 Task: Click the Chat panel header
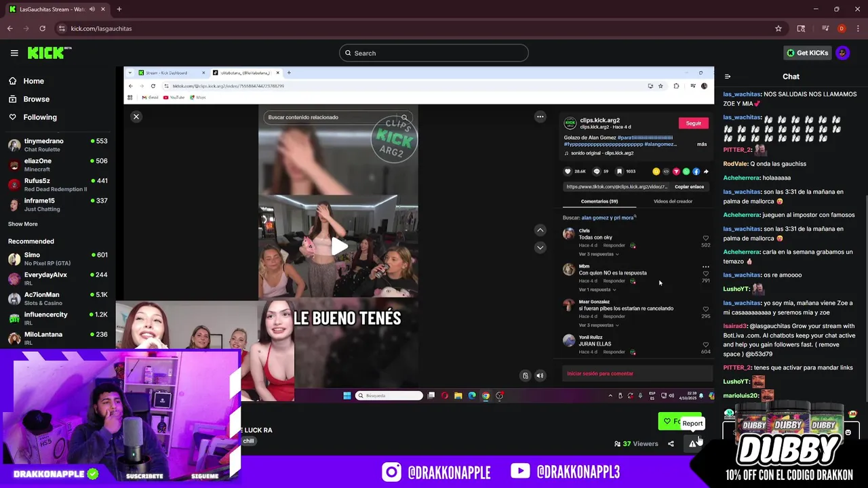(x=791, y=77)
